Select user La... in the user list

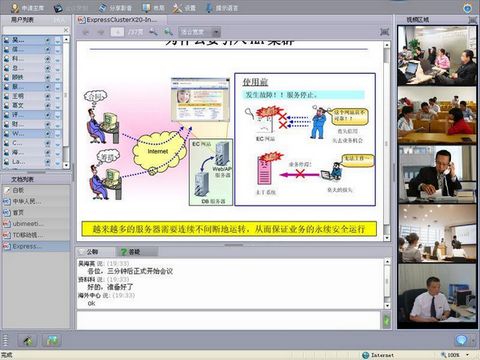(32, 162)
